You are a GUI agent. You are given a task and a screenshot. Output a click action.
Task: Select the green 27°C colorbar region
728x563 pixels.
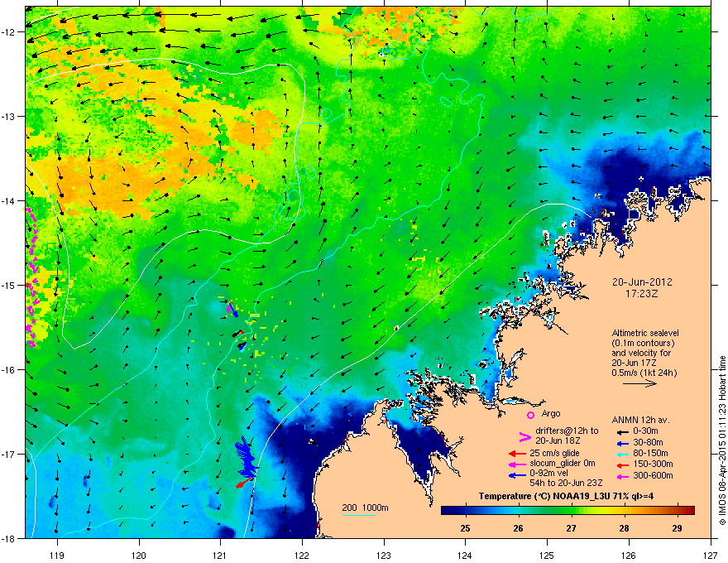tap(571, 511)
